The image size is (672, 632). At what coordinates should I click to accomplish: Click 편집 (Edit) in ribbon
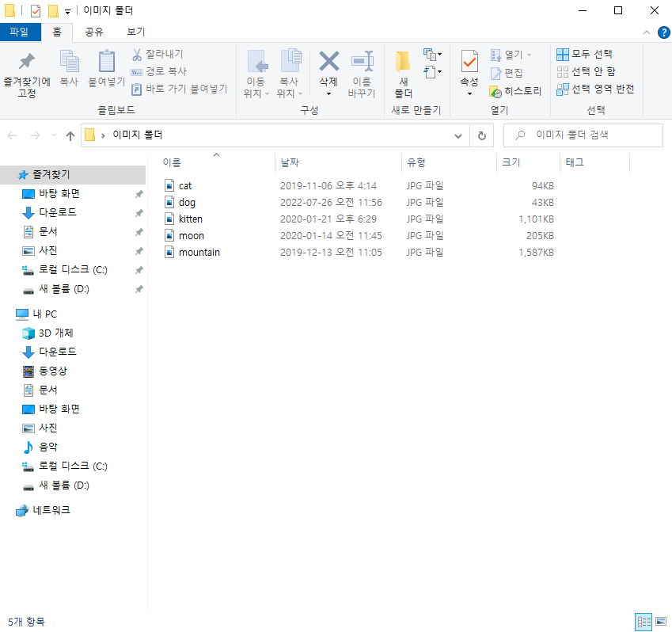click(x=507, y=73)
